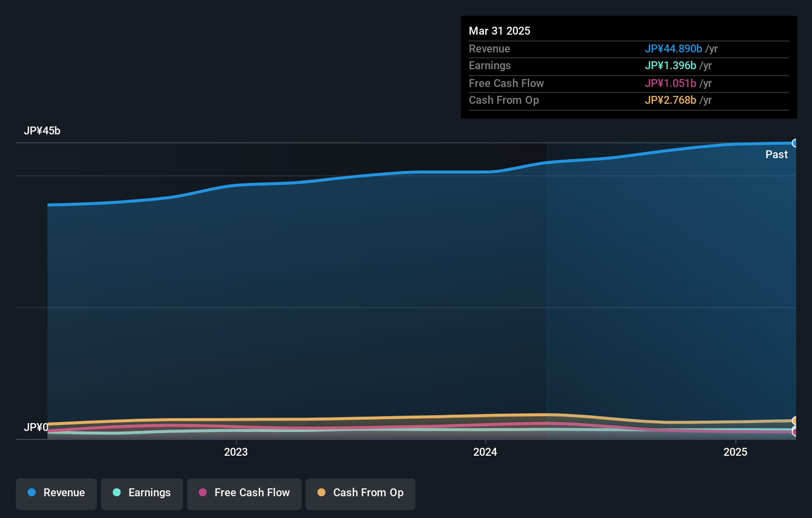Toggle the Cash From Op legend button
This screenshot has width=812, height=518.
tap(361, 494)
